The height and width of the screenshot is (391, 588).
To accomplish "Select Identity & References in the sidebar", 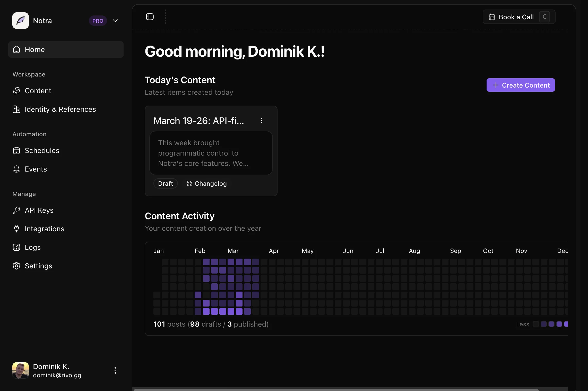I will tap(60, 109).
